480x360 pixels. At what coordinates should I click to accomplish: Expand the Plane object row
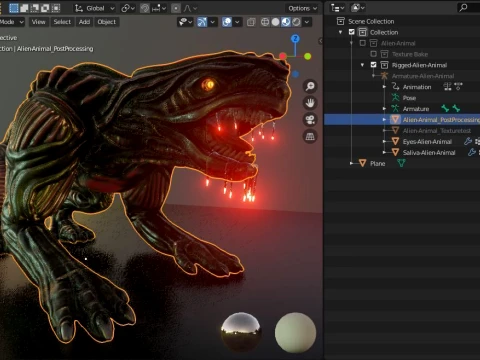pos(351,163)
